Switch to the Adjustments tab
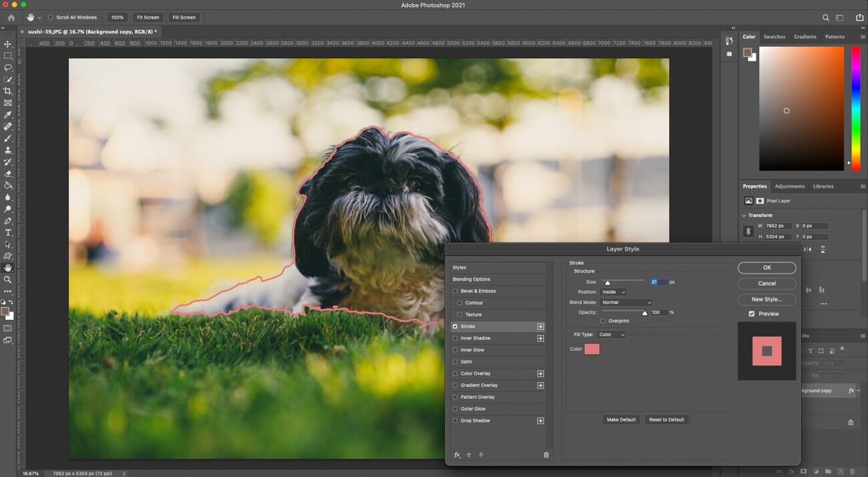The width and height of the screenshot is (868, 477). pyautogui.click(x=789, y=186)
